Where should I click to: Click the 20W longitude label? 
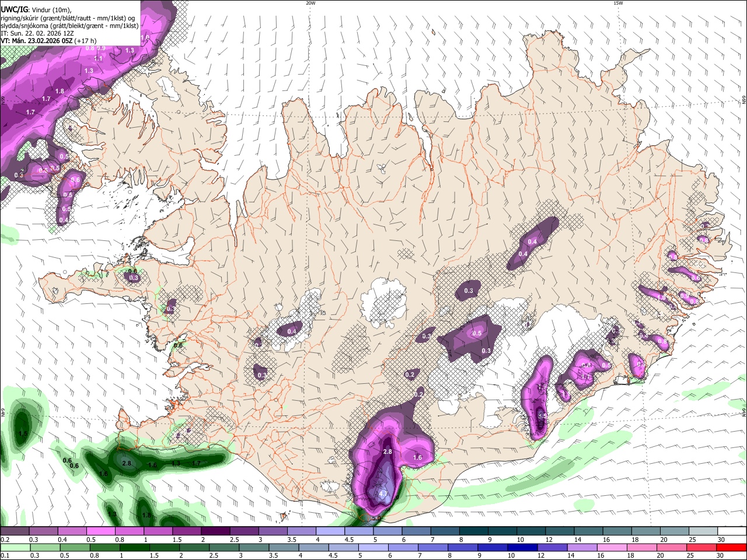tap(310, 3)
